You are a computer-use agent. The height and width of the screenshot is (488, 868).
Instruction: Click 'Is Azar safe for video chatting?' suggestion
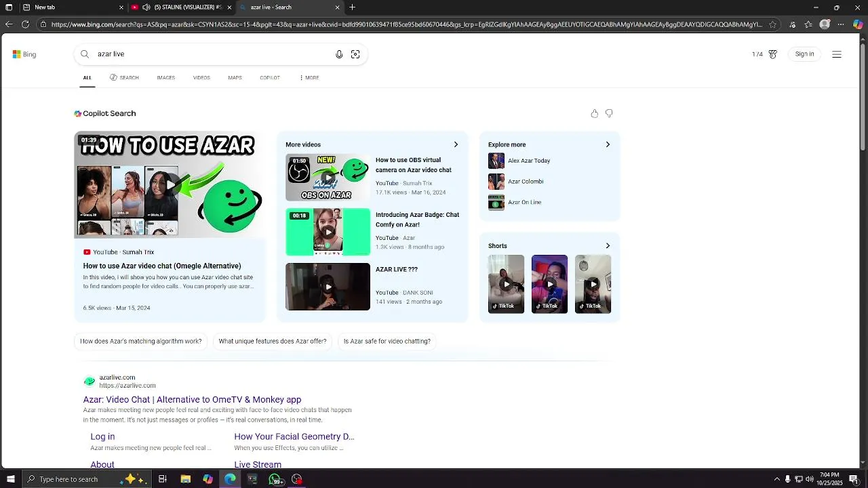tap(387, 342)
